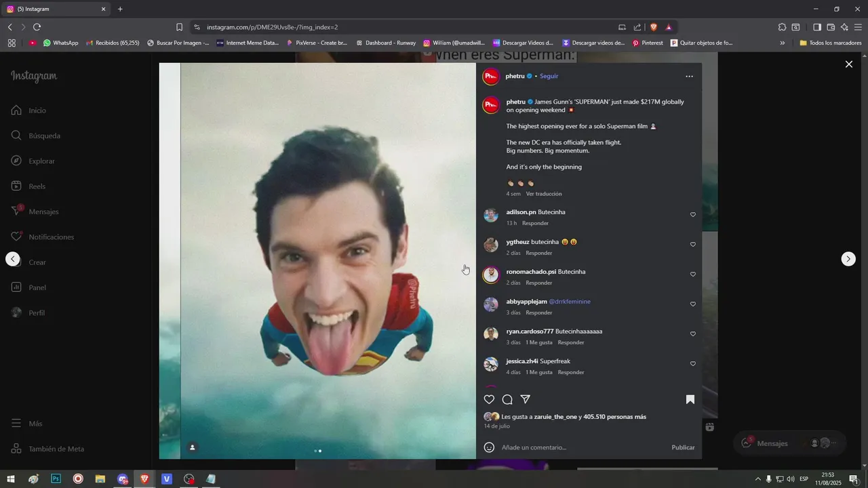The height and width of the screenshot is (488, 868).
Task: Go to the previous post arrow
Action: 13,259
